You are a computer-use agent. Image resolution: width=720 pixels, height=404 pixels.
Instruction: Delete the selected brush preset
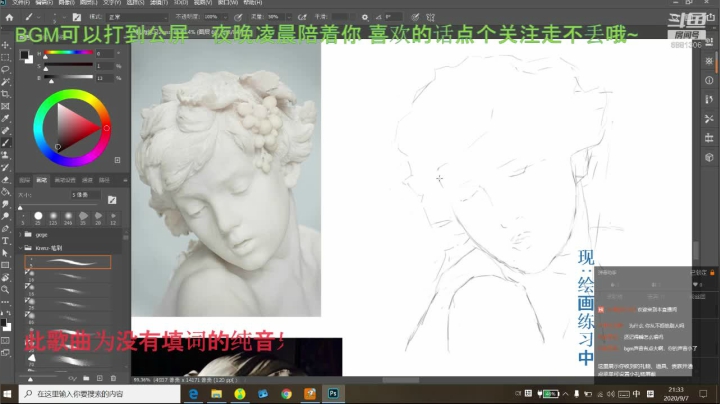(x=113, y=378)
